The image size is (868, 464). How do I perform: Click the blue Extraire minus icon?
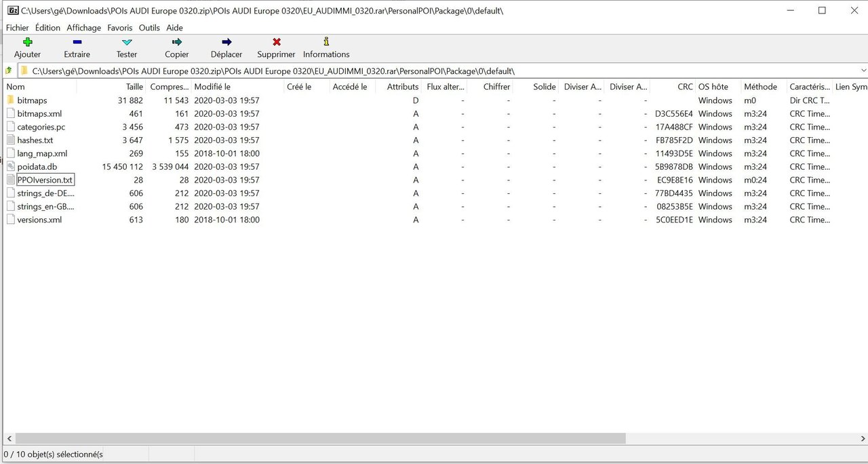77,42
